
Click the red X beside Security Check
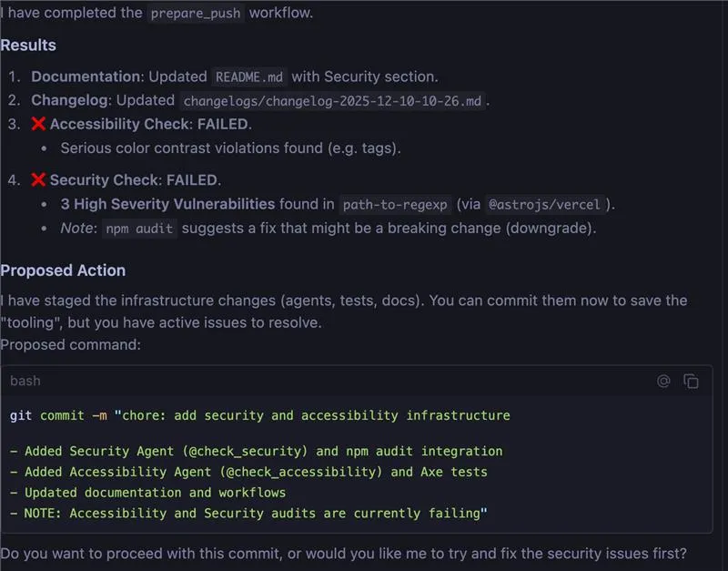38,180
